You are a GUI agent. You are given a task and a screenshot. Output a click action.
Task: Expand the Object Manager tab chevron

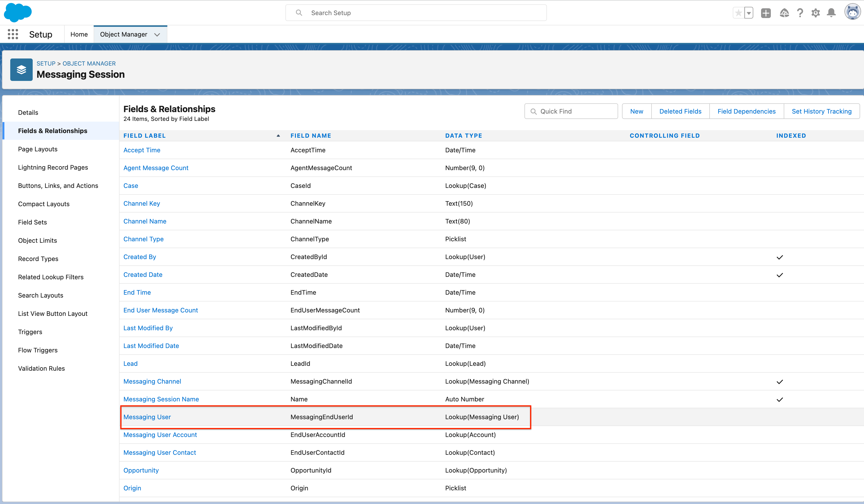click(x=157, y=35)
